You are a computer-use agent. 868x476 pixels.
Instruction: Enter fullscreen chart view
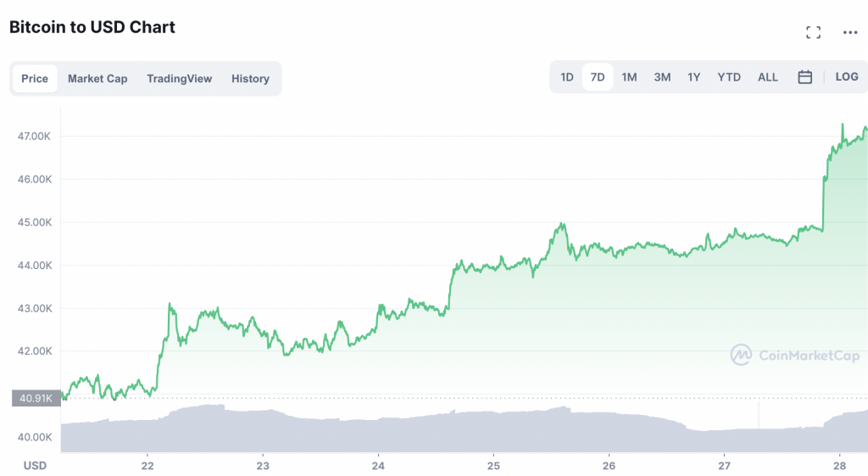[814, 32]
